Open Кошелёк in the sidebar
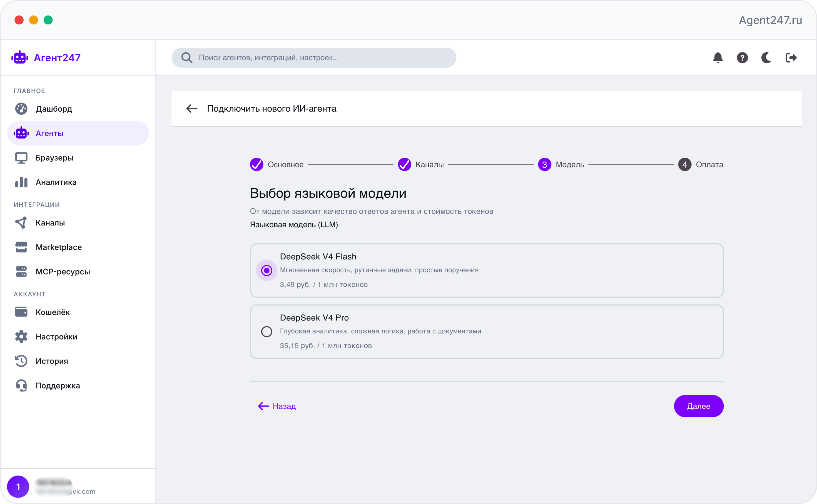 pos(78,312)
